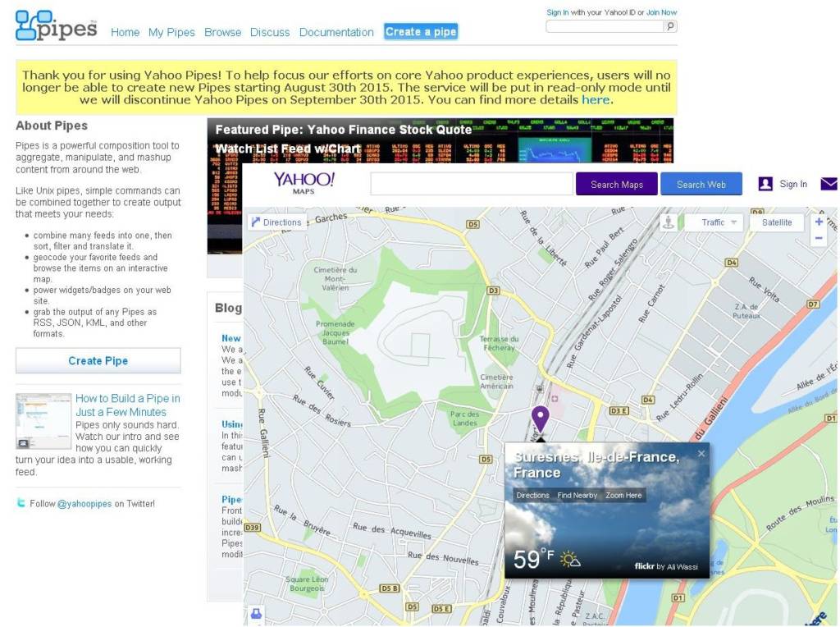Click the Garches place label
Image resolution: width=840 pixels, height=627 pixels.
coord(331,217)
